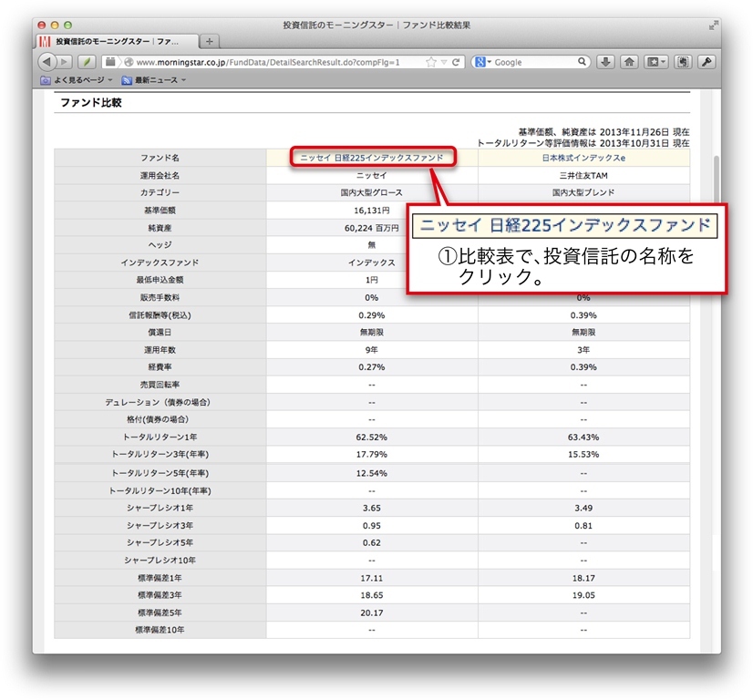The image size is (753, 700).
Task: Click the 売買回転率 row label
Action: [160, 385]
